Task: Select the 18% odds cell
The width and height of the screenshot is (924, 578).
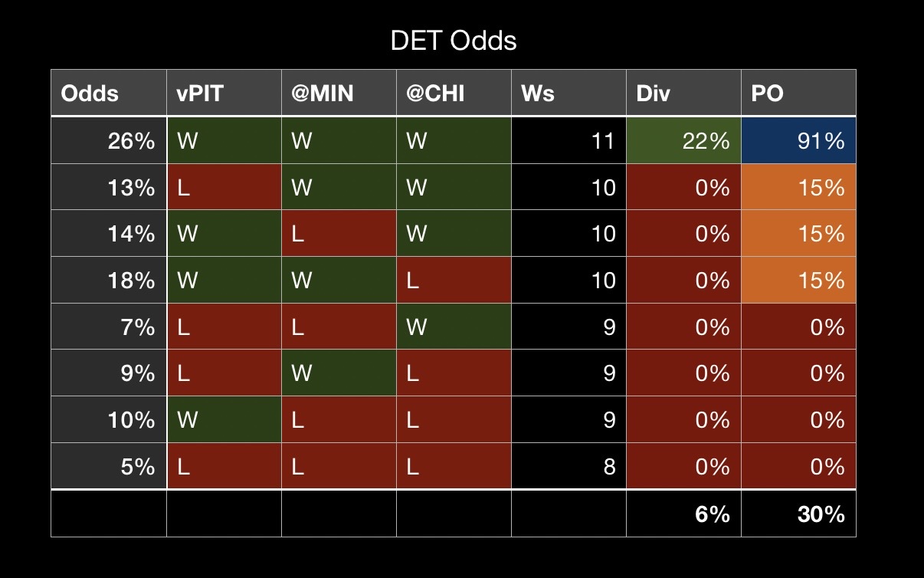Action: (109, 281)
